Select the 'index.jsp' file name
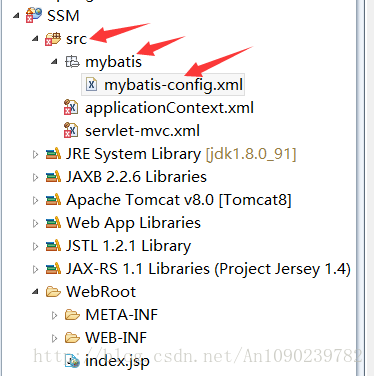The width and height of the screenshot is (374, 376). [x=117, y=361]
